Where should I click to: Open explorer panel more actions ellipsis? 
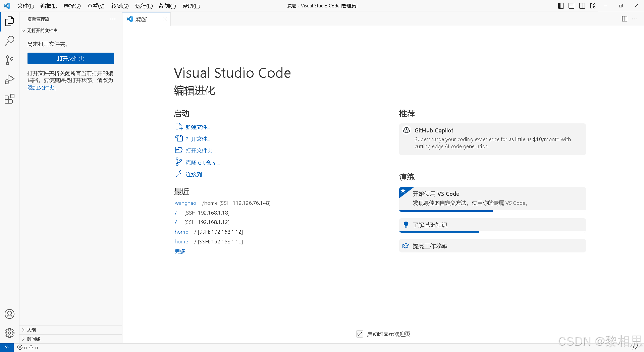[x=113, y=19]
